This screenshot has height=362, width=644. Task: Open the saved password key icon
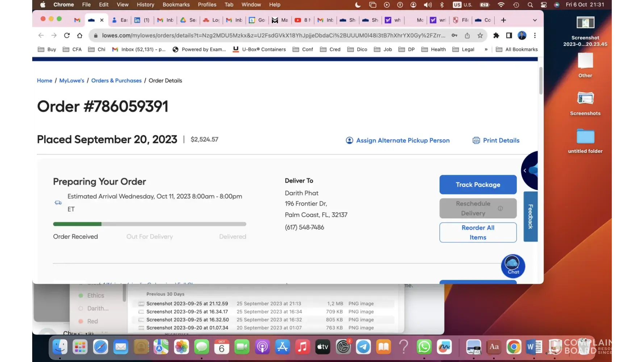point(454,35)
